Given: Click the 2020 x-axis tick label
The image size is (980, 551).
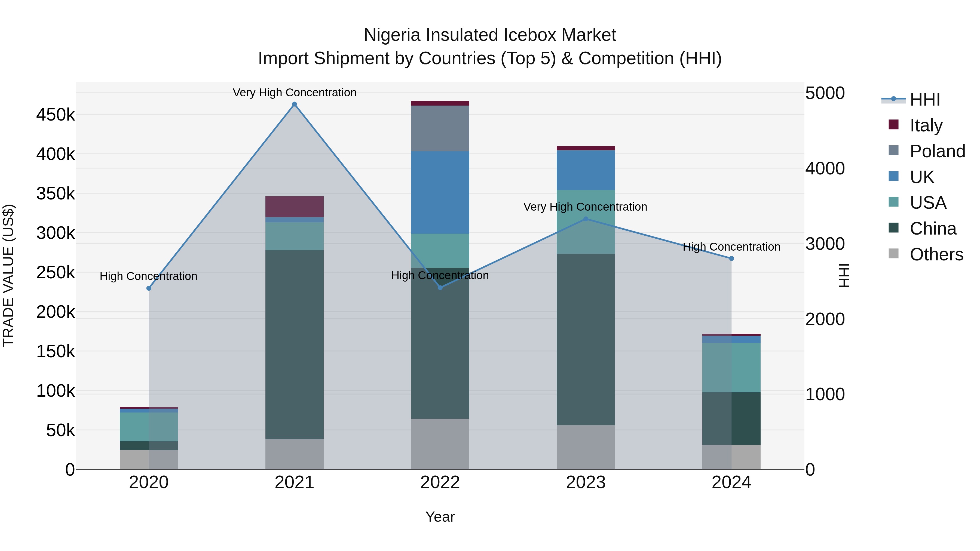Looking at the screenshot, I should 149,482.
